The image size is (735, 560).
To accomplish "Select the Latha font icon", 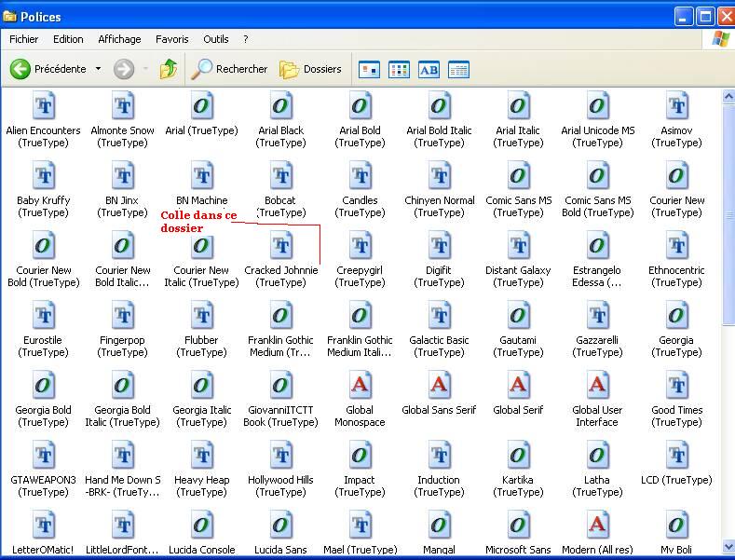I will click(x=598, y=455).
